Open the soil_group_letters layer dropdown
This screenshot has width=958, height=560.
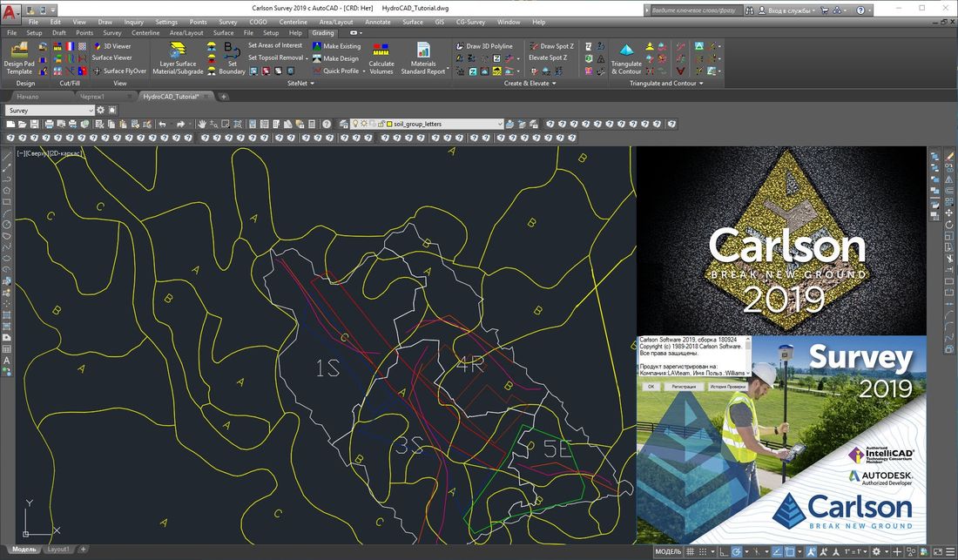click(499, 125)
